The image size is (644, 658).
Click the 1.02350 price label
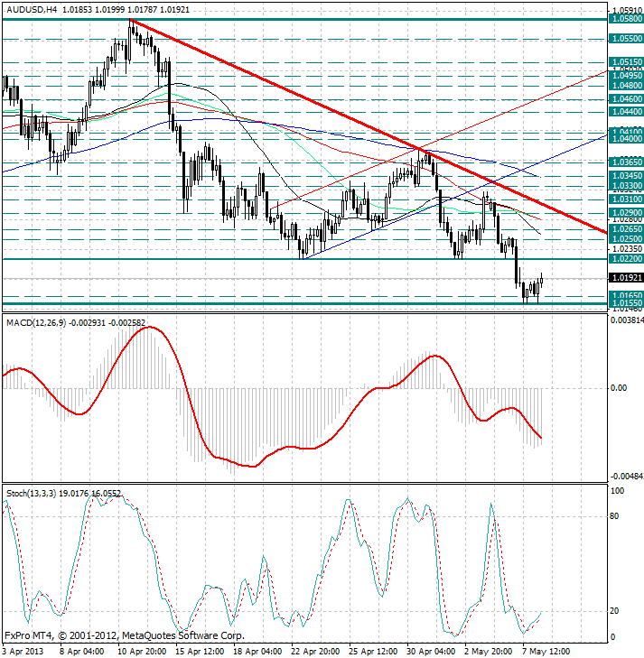point(628,249)
